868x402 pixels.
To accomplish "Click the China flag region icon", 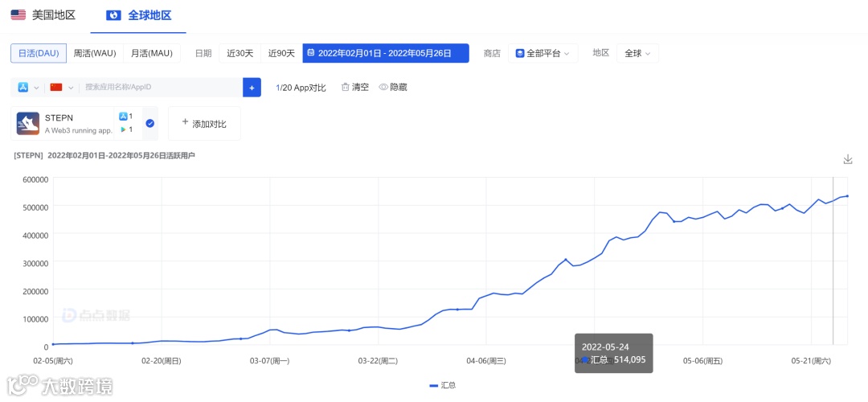I will point(56,88).
